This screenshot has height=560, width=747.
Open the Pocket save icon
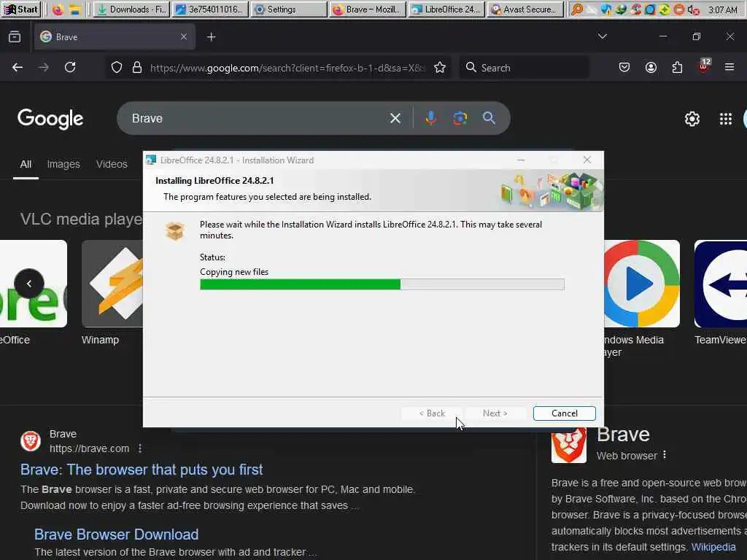point(624,67)
